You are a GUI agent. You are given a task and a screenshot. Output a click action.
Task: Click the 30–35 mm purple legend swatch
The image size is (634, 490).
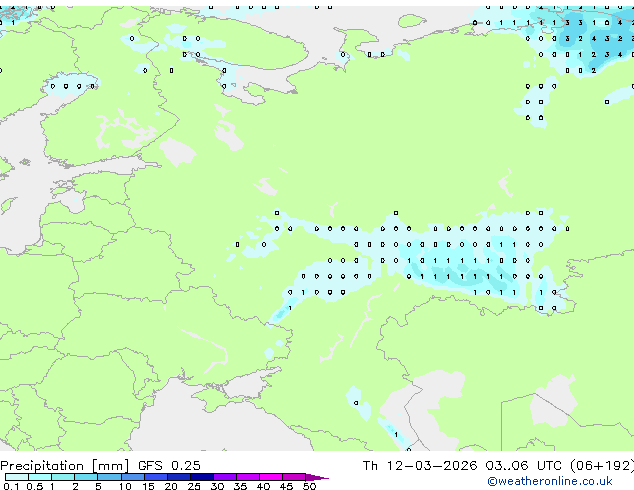coord(225,477)
